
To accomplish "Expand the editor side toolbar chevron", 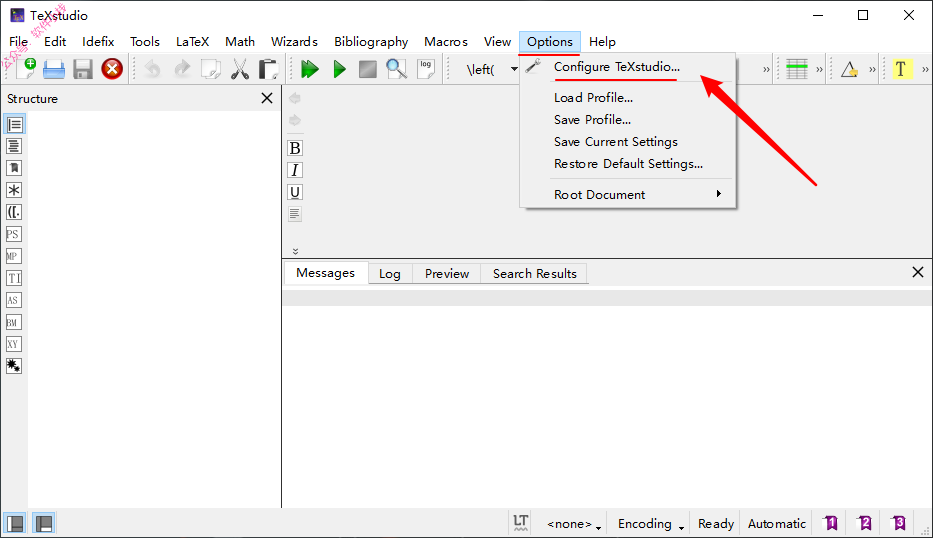I will click(x=295, y=251).
